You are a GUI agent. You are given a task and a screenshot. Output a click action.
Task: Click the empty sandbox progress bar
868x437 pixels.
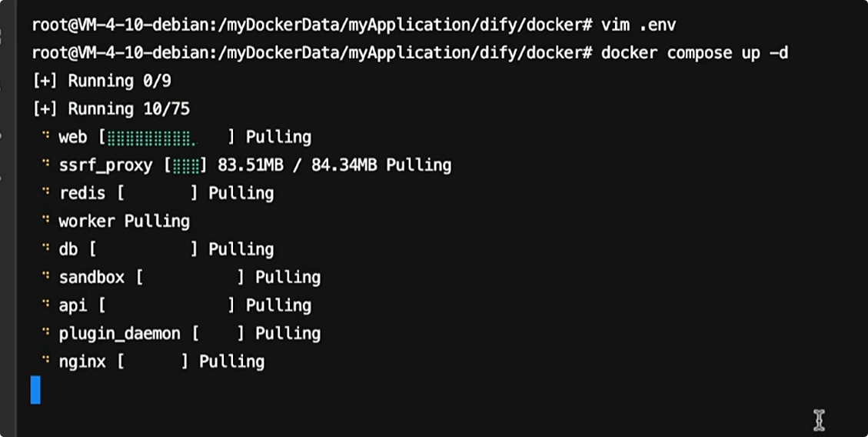pyautogui.click(x=190, y=278)
